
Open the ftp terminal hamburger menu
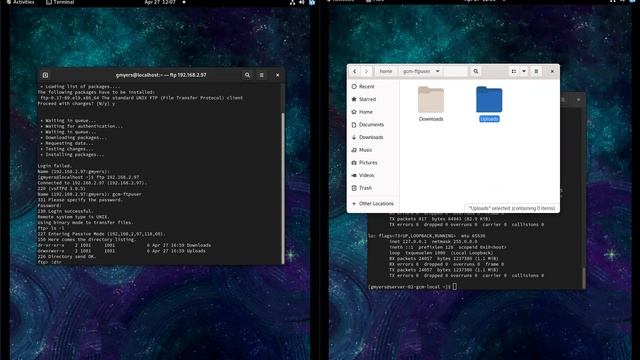(262, 75)
